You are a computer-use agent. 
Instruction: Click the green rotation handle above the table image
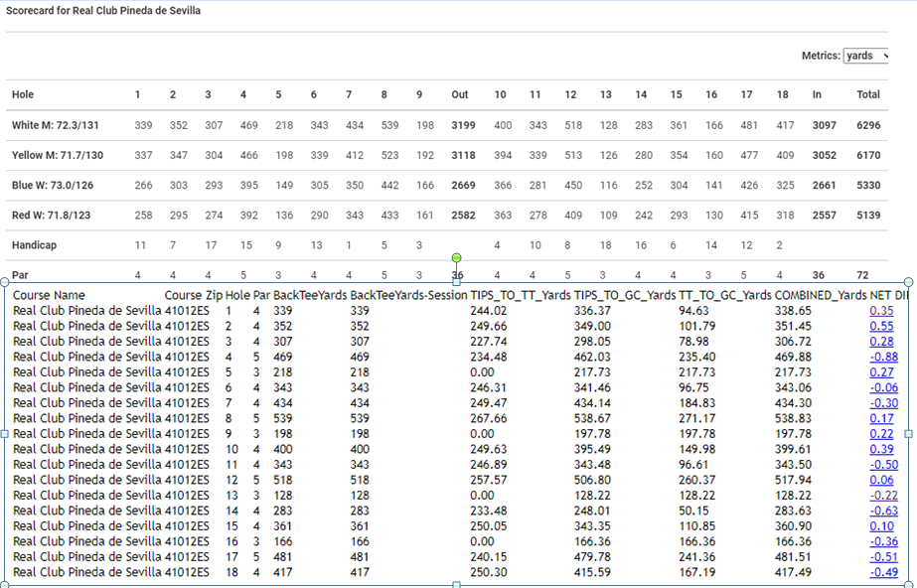457,258
